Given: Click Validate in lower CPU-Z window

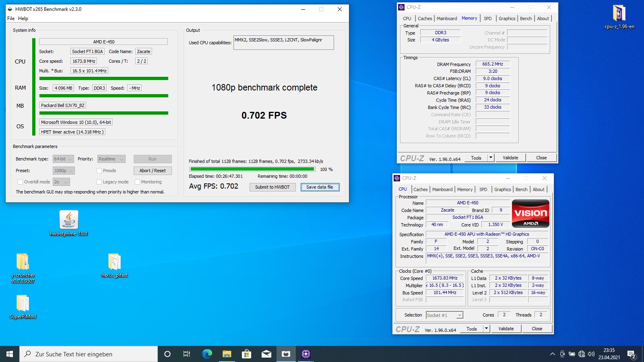Looking at the screenshot, I should coord(506,329).
